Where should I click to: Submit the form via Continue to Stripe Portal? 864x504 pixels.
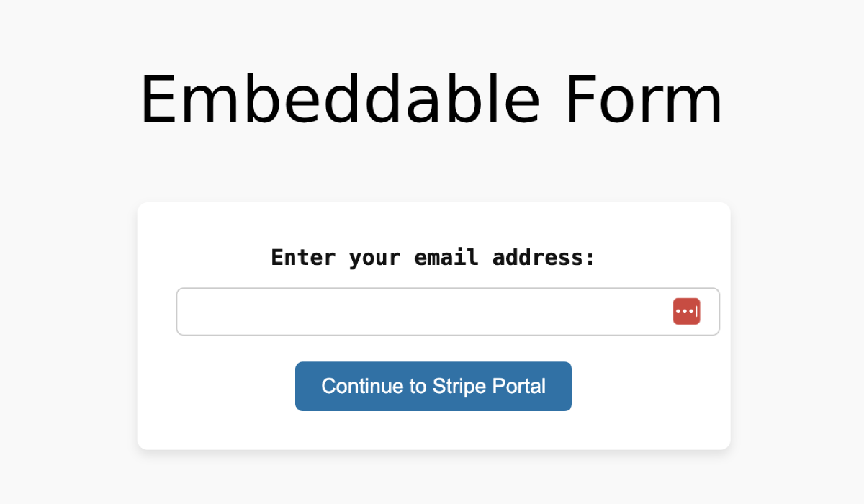(x=433, y=386)
